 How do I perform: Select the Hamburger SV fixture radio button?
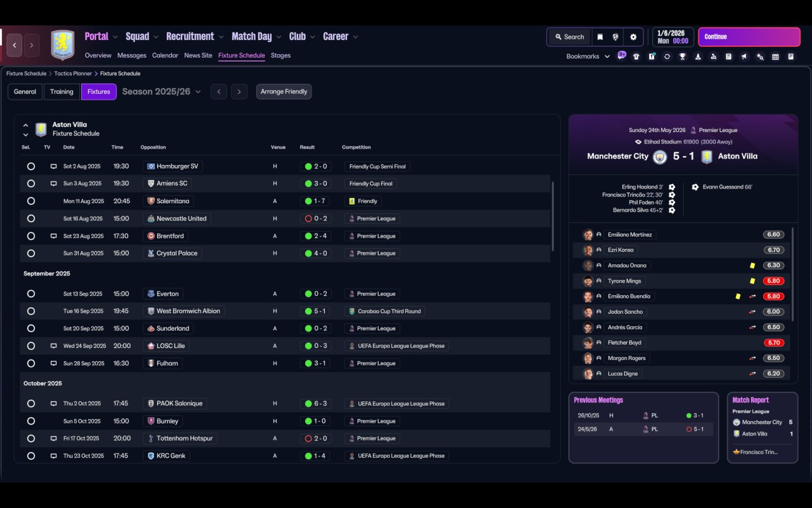pos(31,166)
